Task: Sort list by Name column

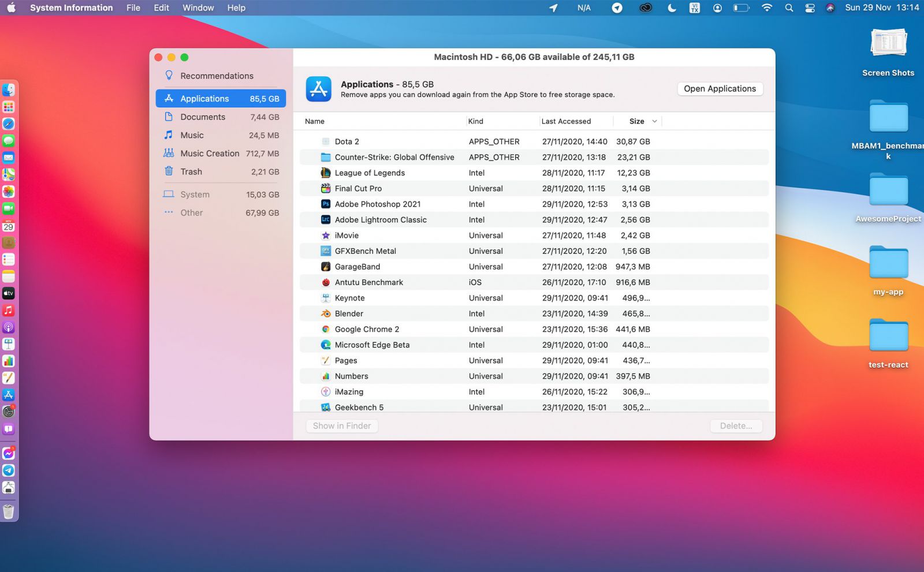Action: point(315,121)
